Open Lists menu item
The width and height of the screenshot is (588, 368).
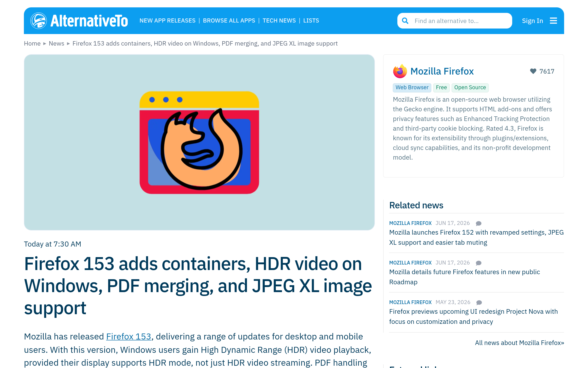pyautogui.click(x=311, y=21)
